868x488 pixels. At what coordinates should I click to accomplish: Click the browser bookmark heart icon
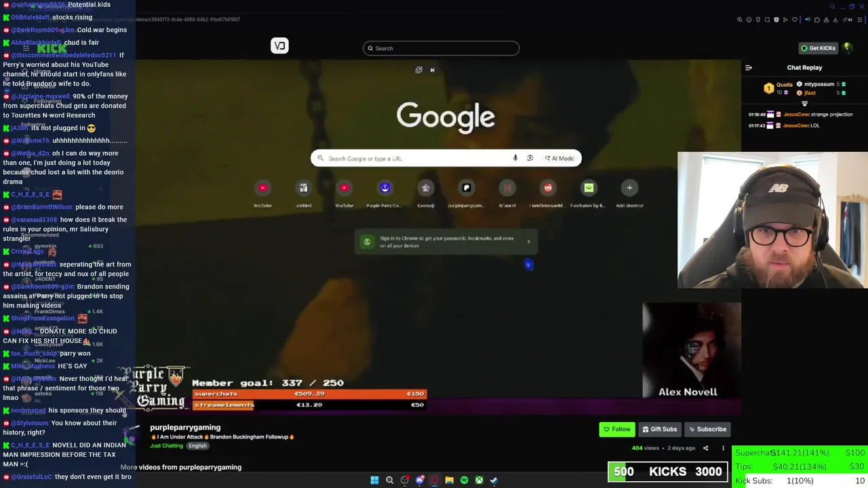[795, 20]
